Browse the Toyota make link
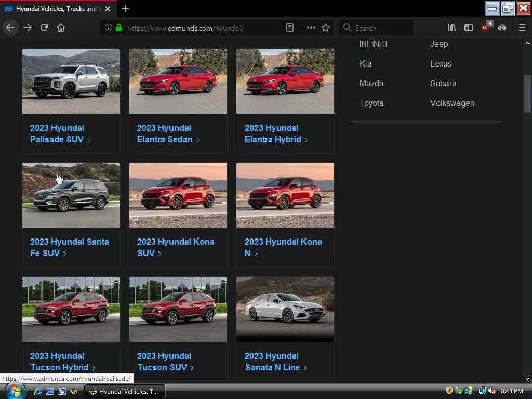The height and width of the screenshot is (399, 532). [x=371, y=103]
